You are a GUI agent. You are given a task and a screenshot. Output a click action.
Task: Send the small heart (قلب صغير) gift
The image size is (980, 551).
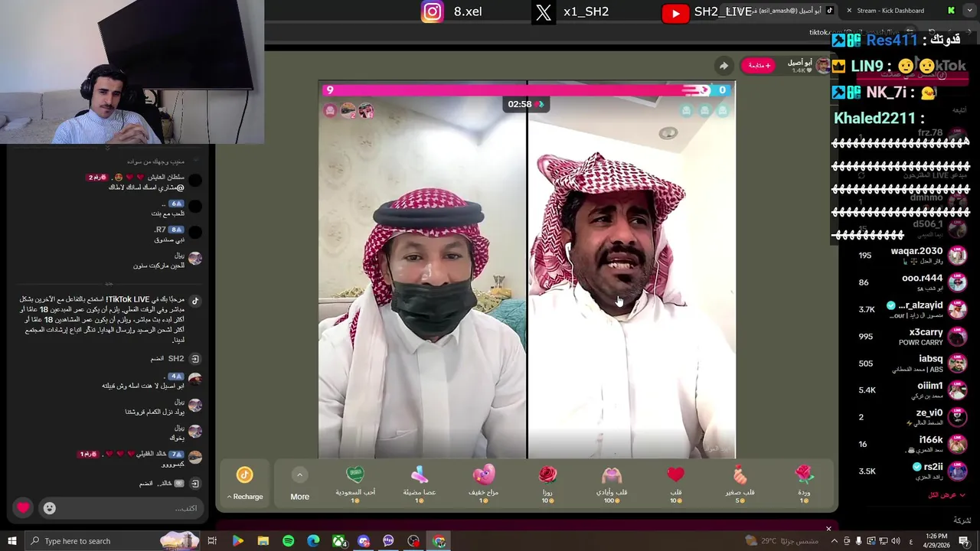pos(740,483)
